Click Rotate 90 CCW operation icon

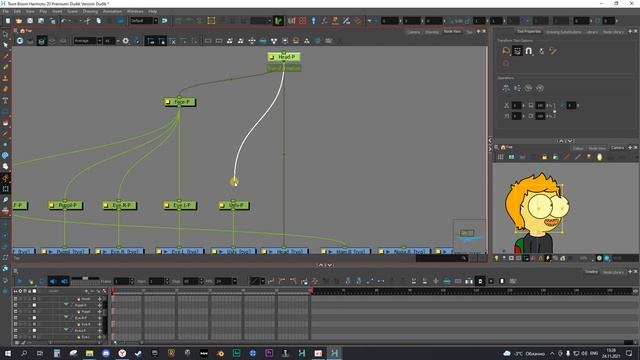coord(540,88)
